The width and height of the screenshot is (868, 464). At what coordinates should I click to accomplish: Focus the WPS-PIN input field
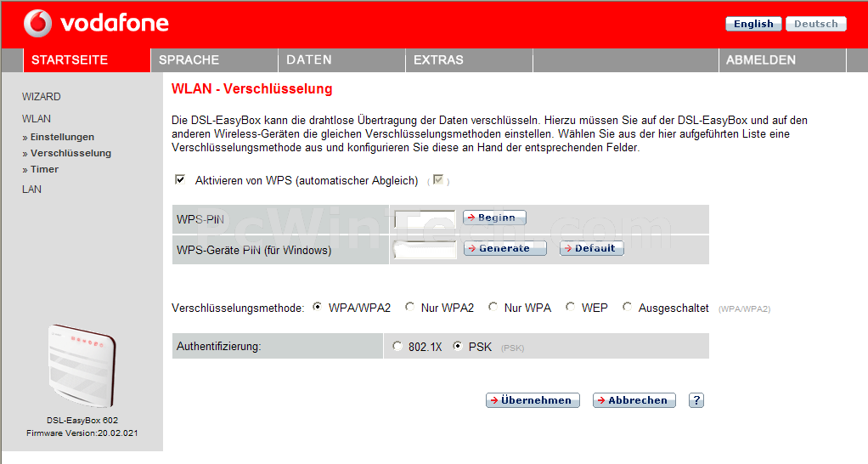(x=425, y=218)
